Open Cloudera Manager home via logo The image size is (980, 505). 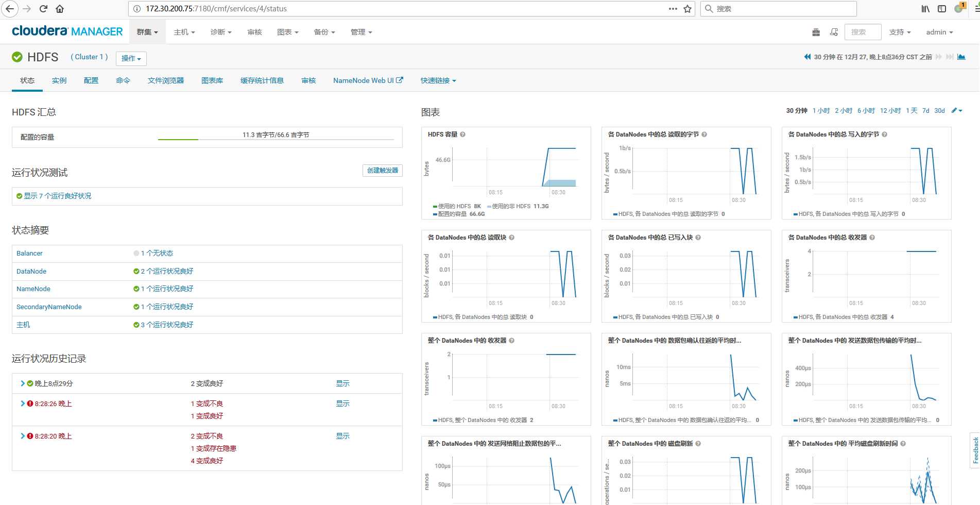(x=67, y=31)
